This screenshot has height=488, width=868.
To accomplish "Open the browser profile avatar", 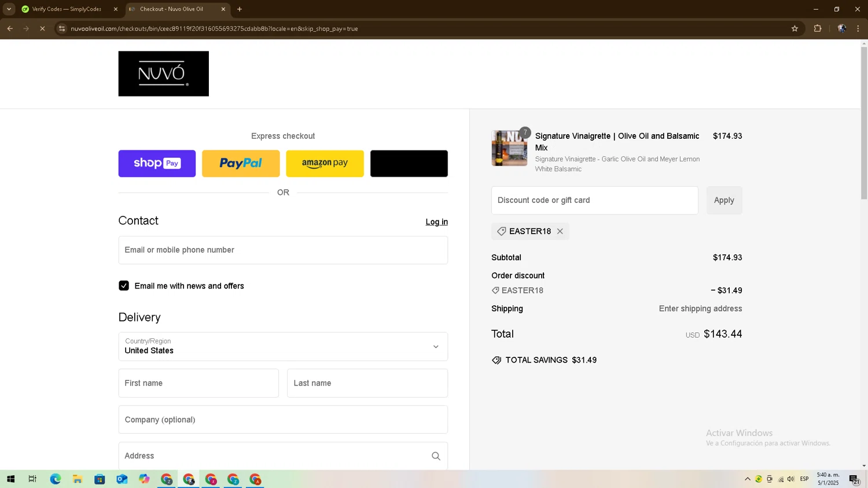I will 842,28.
